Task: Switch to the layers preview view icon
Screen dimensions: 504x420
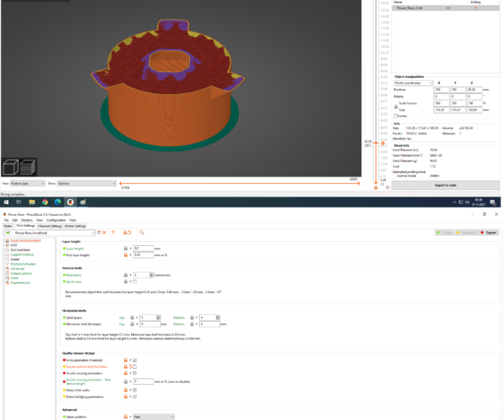Action: click(x=28, y=167)
